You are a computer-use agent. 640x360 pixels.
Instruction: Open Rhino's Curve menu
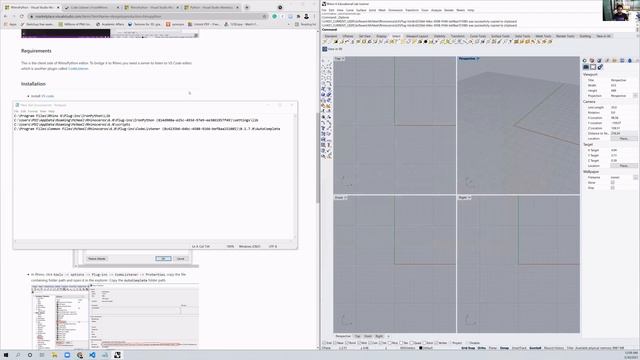click(x=350, y=10)
